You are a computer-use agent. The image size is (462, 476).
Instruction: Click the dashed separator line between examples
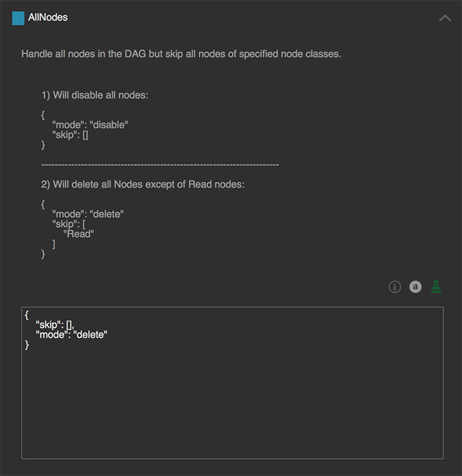pyautogui.click(x=160, y=164)
